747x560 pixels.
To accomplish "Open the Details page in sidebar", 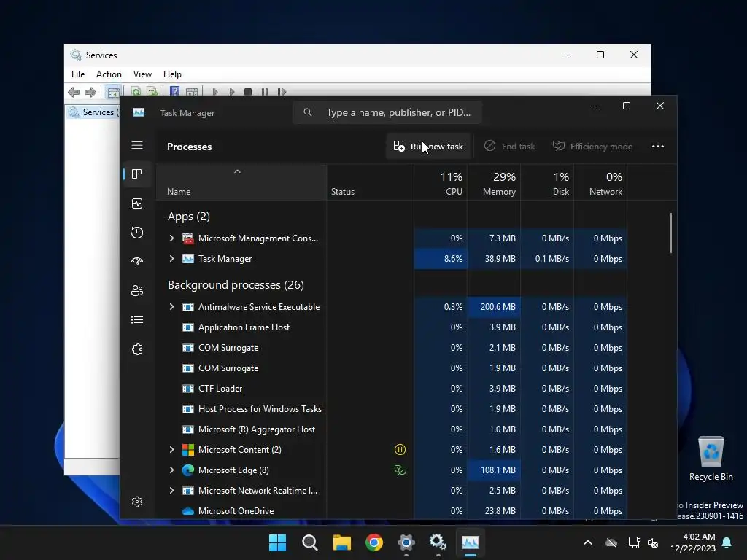I will point(137,320).
